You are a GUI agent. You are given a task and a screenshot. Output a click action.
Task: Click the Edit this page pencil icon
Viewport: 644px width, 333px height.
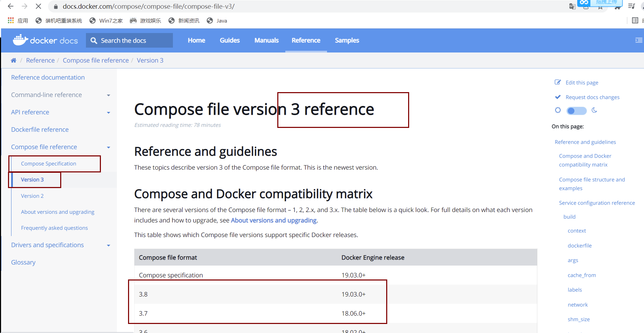558,82
